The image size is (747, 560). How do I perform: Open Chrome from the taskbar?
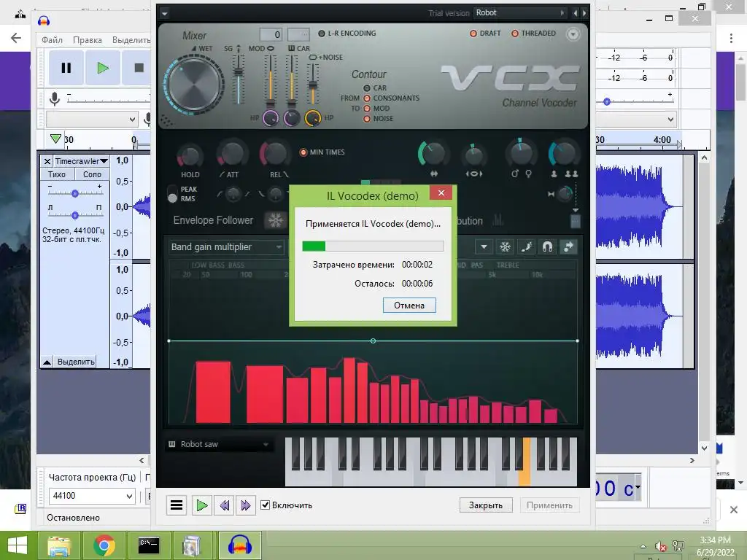(104, 545)
